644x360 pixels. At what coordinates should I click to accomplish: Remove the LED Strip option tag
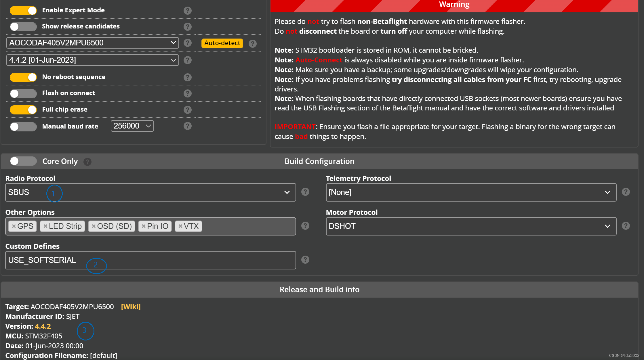[x=45, y=226]
